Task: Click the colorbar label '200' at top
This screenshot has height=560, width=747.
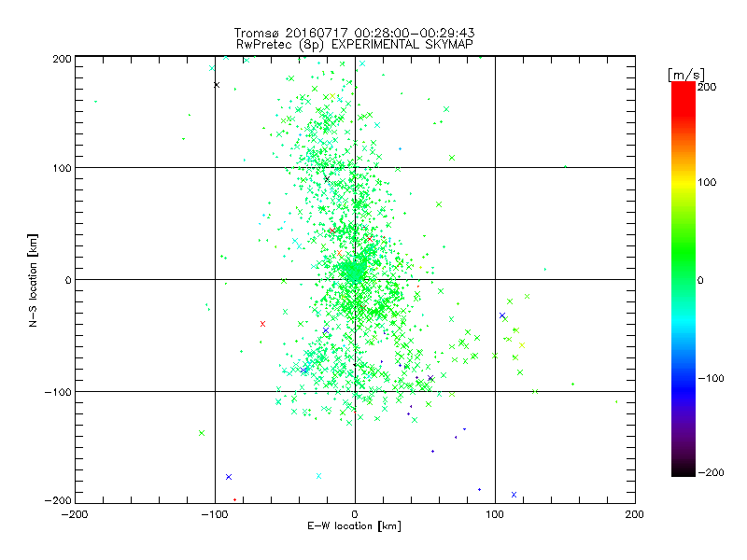Action: coord(707,87)
